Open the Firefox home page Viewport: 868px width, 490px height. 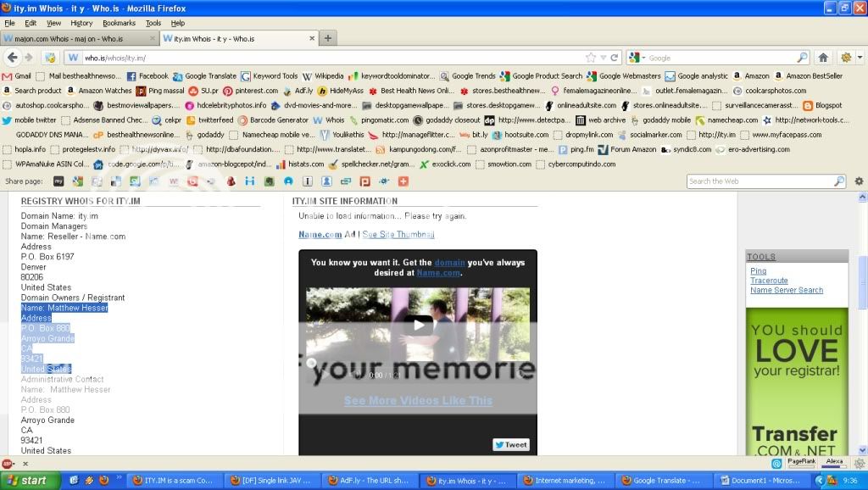coord(823,58)
